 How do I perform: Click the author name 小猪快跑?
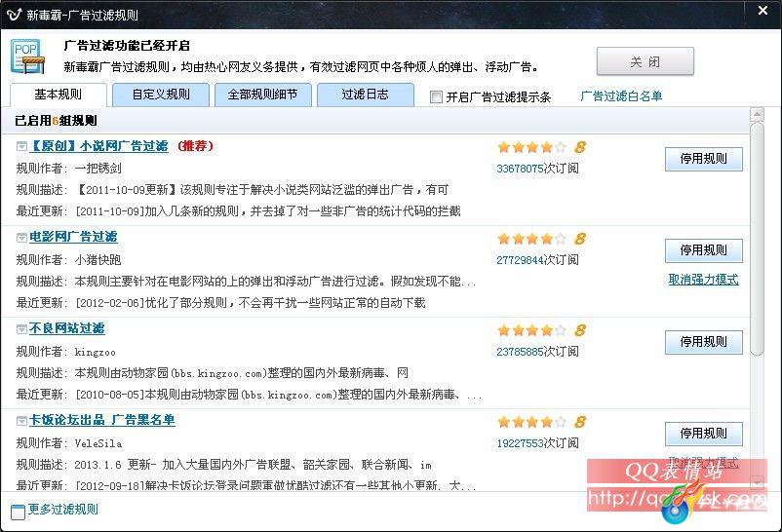pos(98,260)
